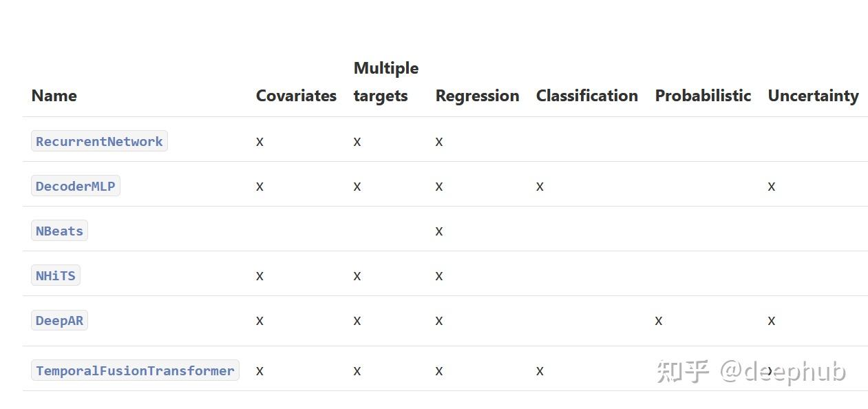Image resolution: width=868 pixels, height=409 pixels.
Task: Click the Name column header
Action: pyautogui.click(x=54, y=96)
